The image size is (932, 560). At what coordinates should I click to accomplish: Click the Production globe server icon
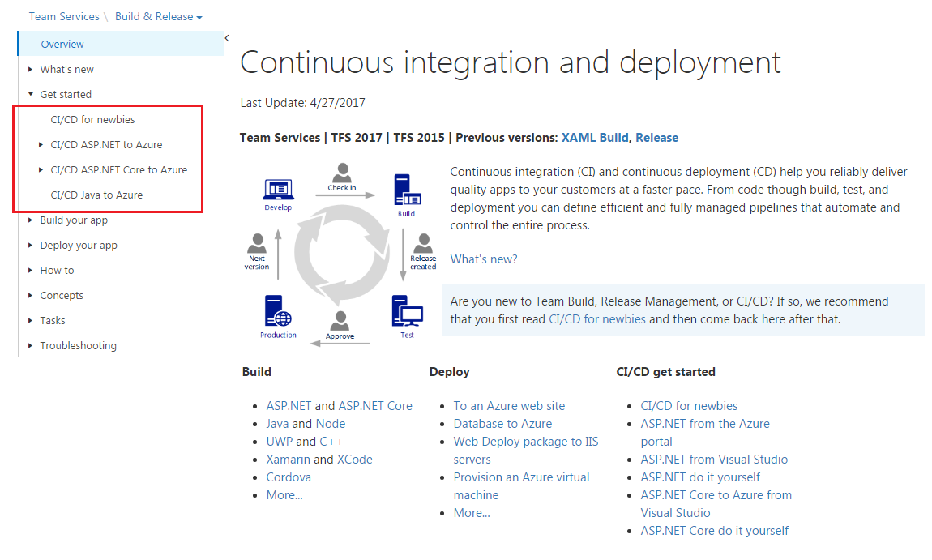point(279,311)
